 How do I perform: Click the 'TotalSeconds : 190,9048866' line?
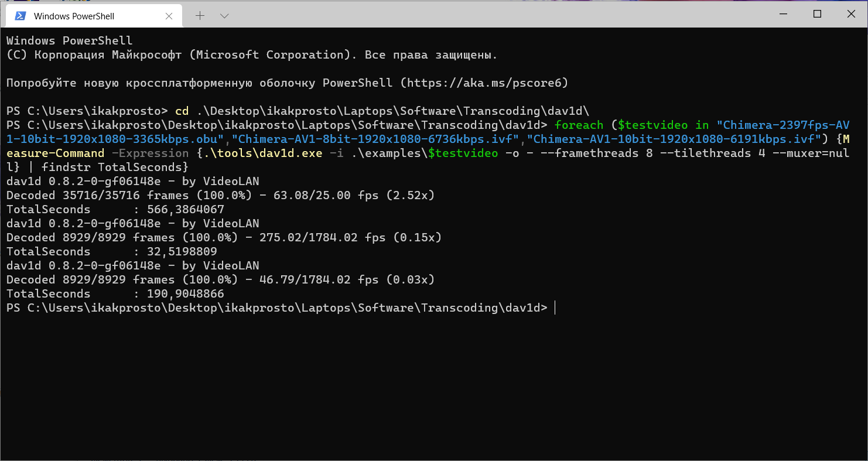[x=115, y=293]
